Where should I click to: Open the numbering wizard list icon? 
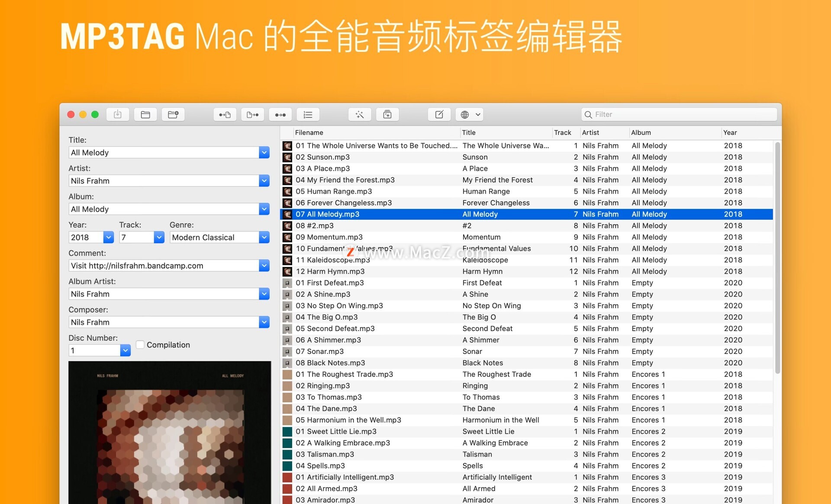coord(308,115)
